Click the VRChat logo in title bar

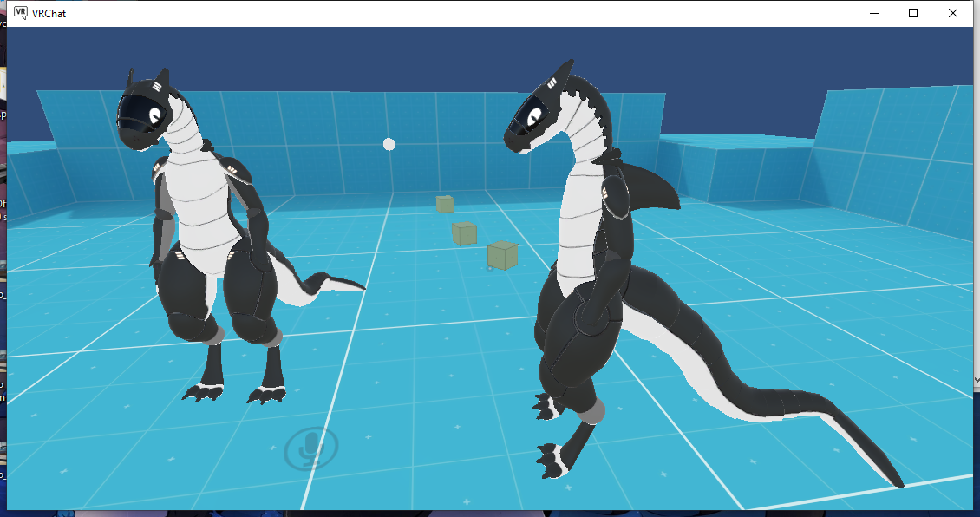pyautogui.click(x=21, y=13)
